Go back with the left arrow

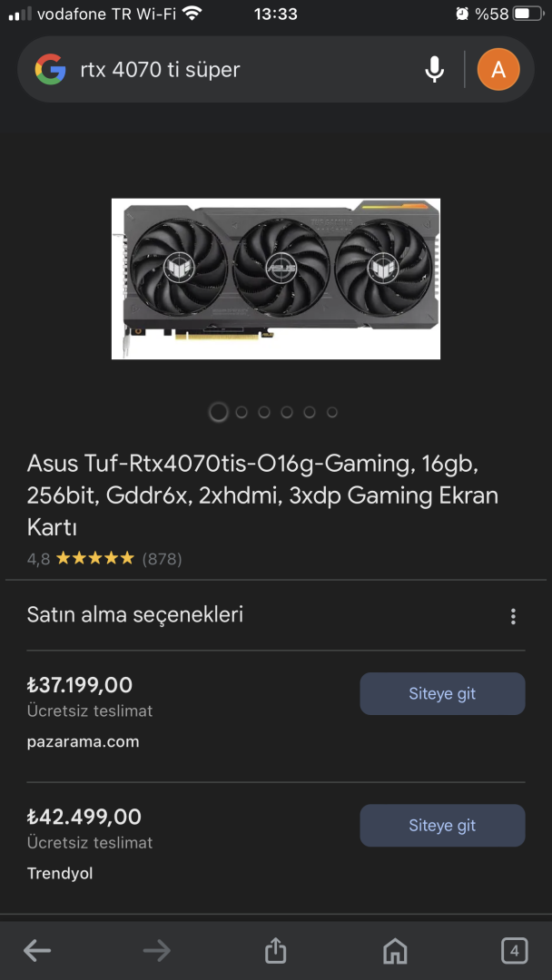37,951
